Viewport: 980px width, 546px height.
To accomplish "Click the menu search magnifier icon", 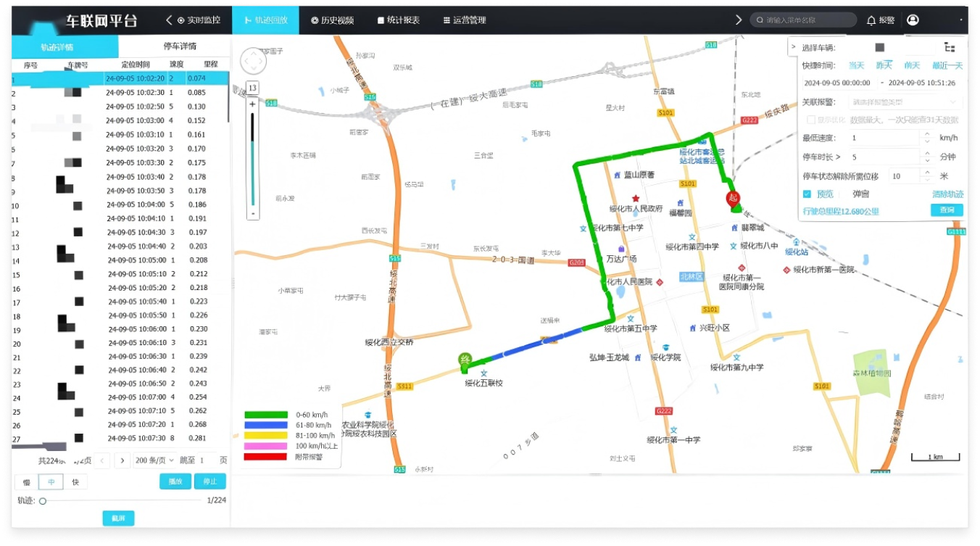I will (x=760, y=20).
